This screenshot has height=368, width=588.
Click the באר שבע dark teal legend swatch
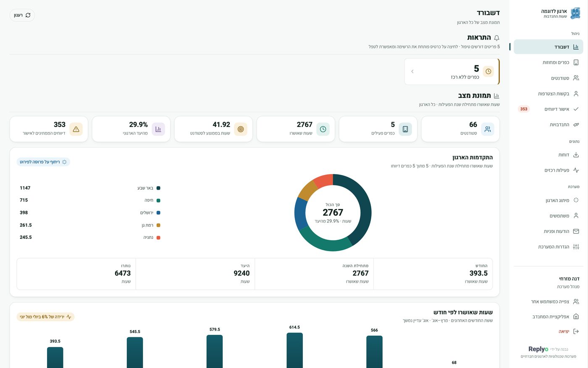pyautogui.click(x=158, y=188)
